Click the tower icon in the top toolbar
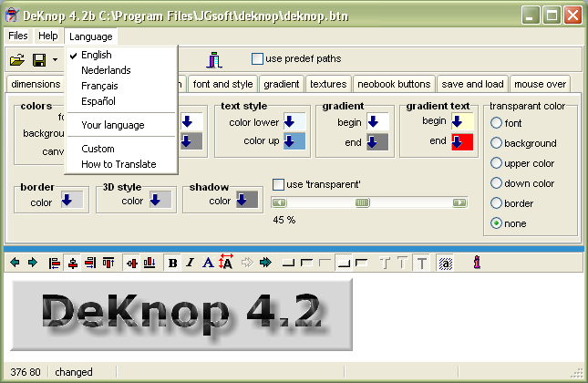Image resolution: width=588 pixels, height=383 pixels. (214, 59)
